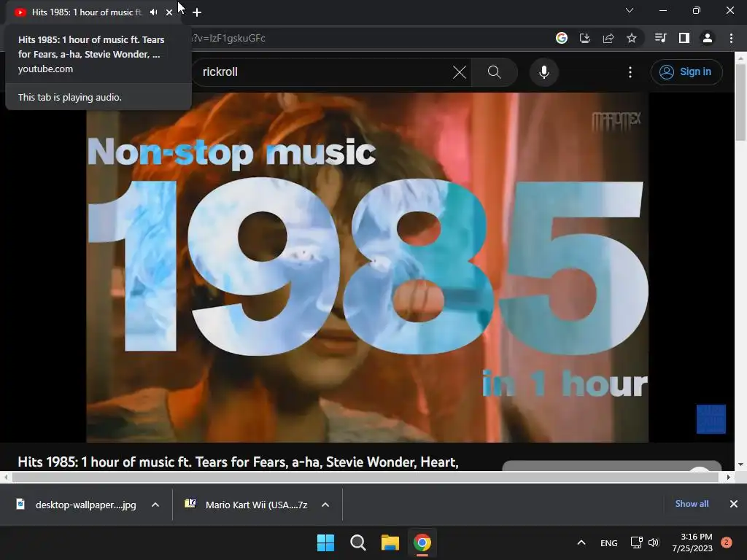Viewport: 747px width, 560px height.
Task: Open the notification badge showing 2
Action: [x=727, y=542]
